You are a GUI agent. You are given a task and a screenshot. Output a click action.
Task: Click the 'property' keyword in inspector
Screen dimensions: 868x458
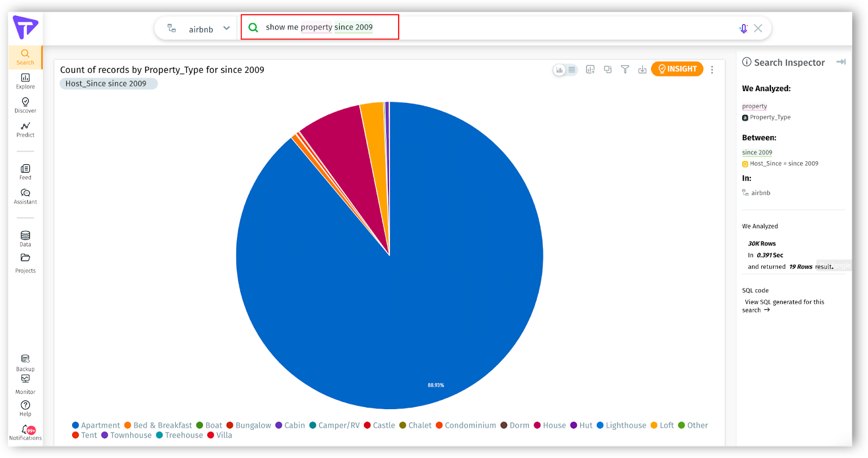tap(754, 106)
